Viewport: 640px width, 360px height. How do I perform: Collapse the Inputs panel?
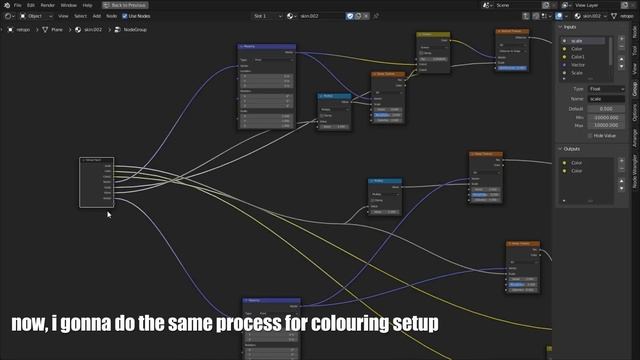[569, 27]
